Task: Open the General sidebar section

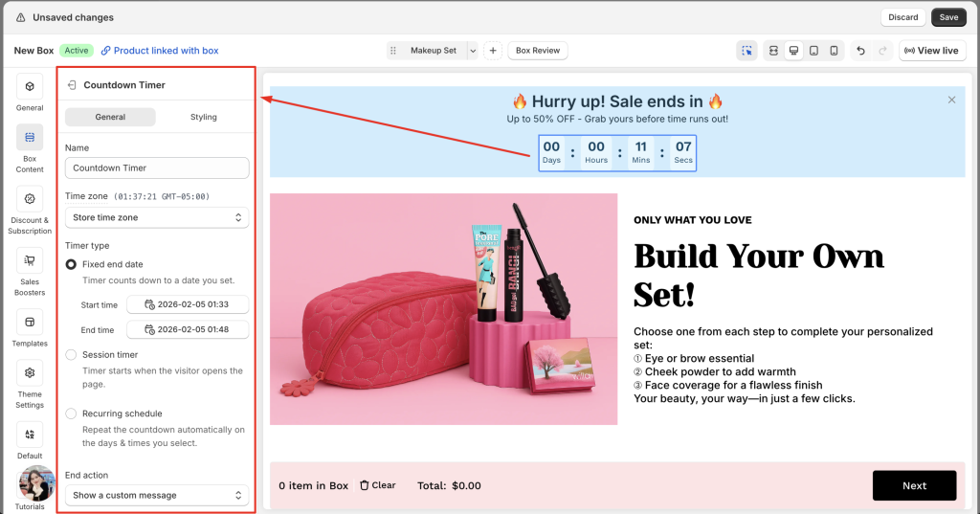Action: point(30,94)
